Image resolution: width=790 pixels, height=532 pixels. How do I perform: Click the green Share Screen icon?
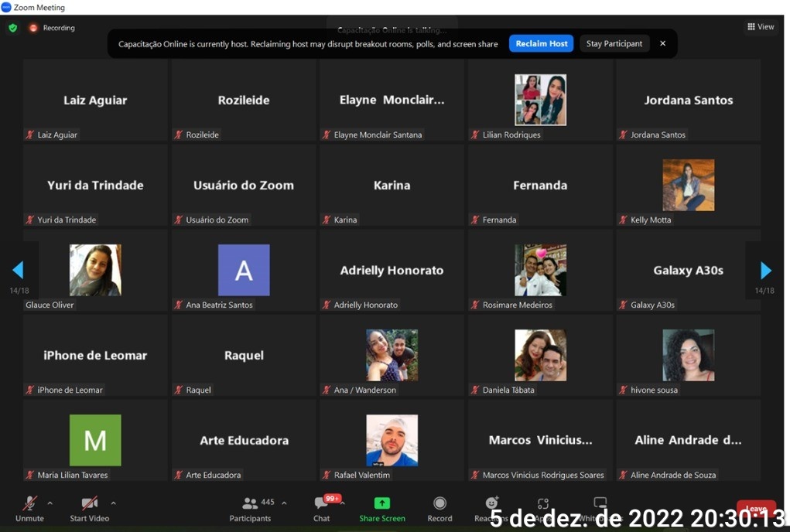(x=381, y=504)
